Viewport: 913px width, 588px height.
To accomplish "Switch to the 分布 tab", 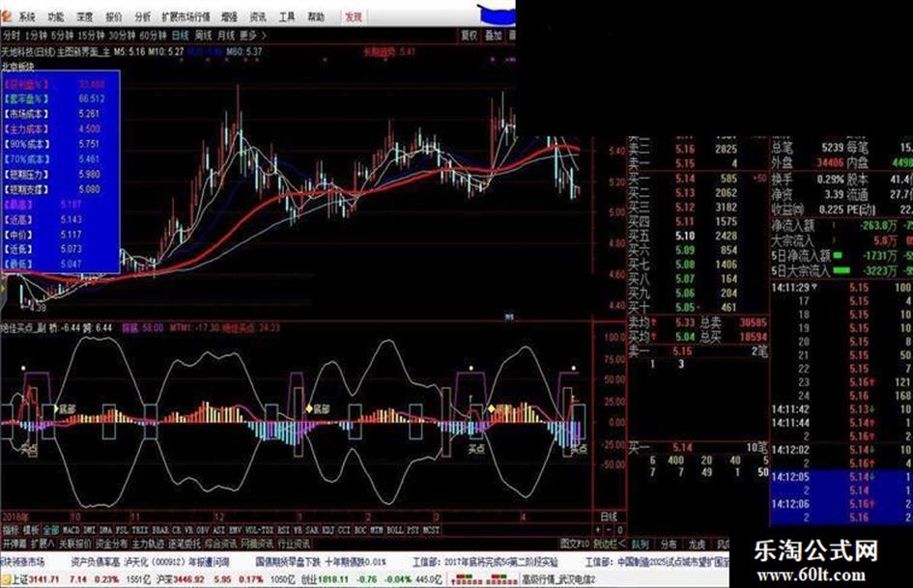I will pyautogui.click(x=669, y=544).
